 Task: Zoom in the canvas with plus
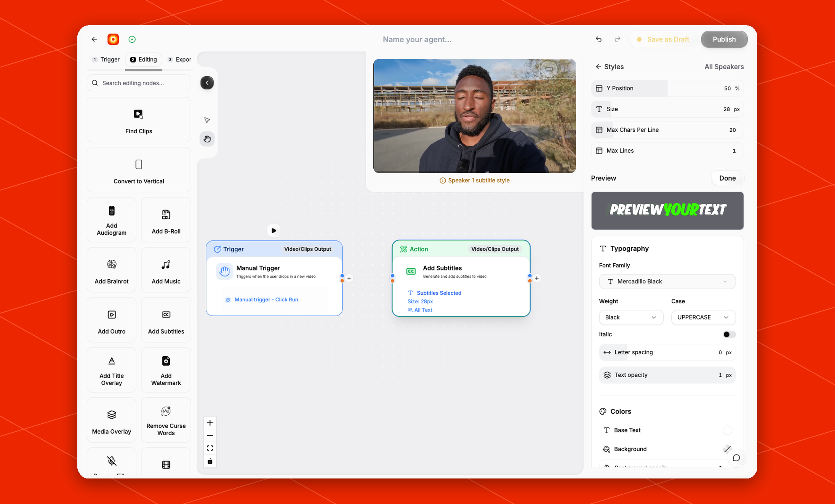pyautogui.click(x=210, y=423)
